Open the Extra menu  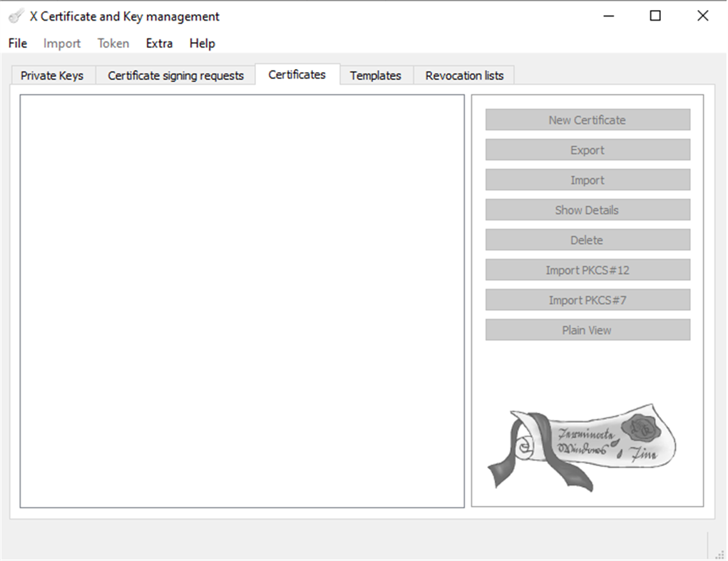158,43
